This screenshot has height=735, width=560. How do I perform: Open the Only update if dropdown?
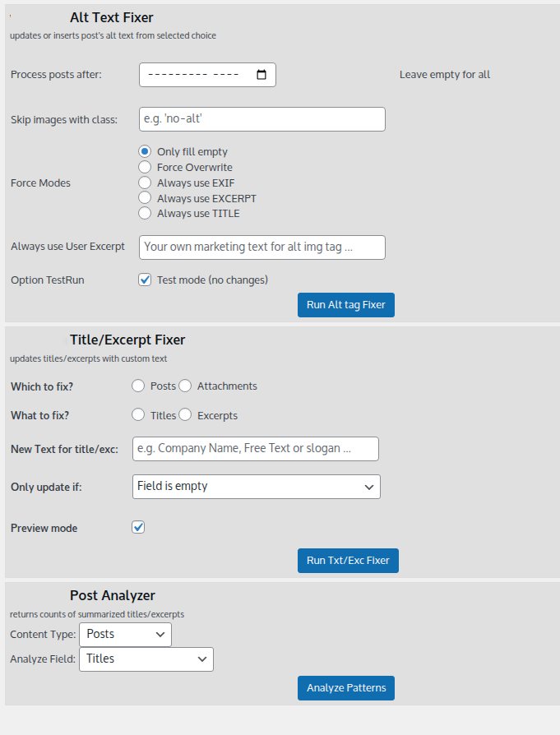(257, 487)
